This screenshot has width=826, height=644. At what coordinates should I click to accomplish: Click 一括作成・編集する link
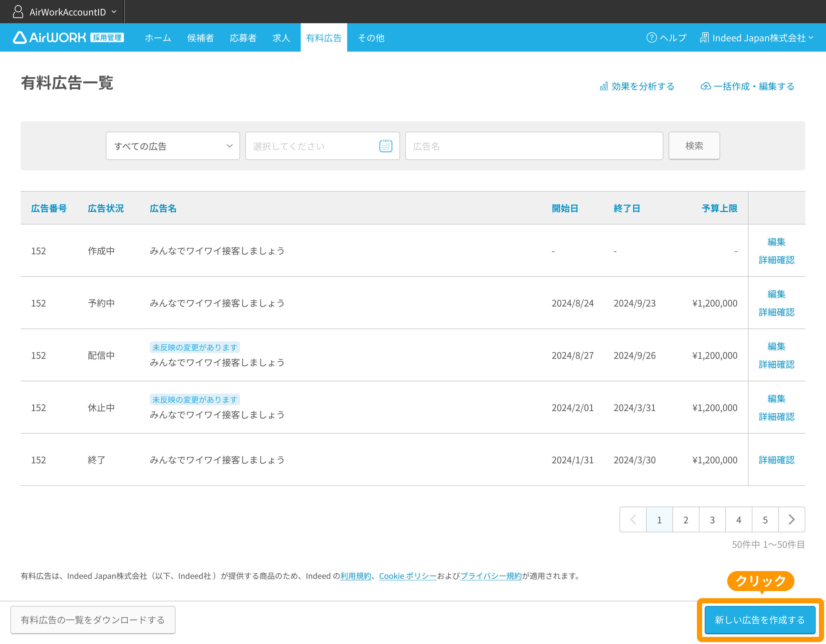click(747, 86)
